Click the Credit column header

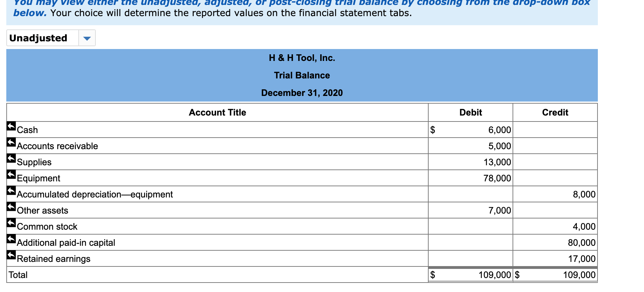click(555, 112)
